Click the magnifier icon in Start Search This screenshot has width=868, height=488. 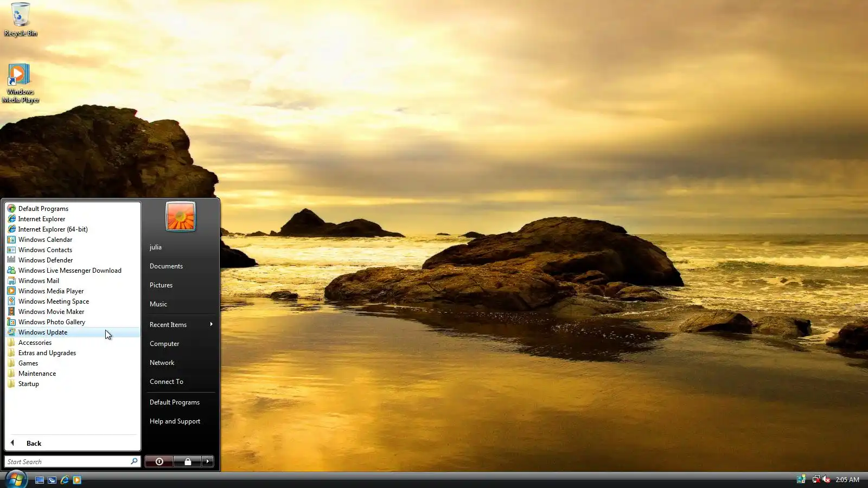coord(134,461)
